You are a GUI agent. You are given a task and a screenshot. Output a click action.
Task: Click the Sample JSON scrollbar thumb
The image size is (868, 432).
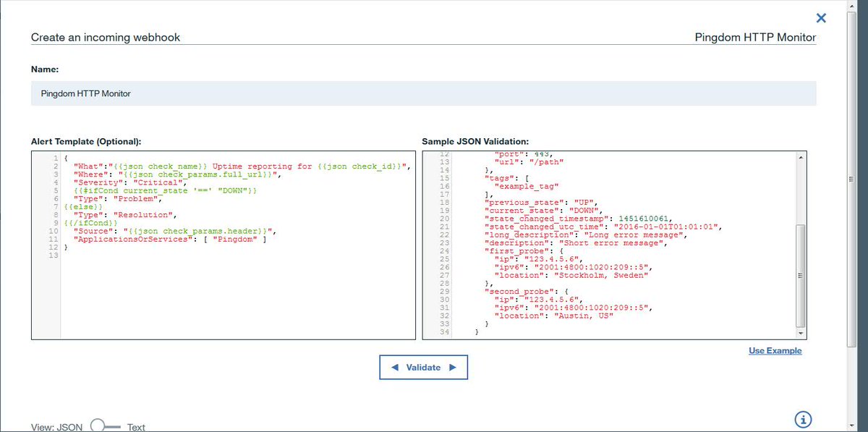click(800, 275)
